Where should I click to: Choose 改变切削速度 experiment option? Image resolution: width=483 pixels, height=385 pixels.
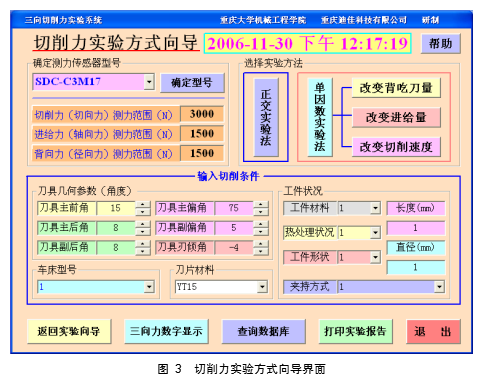(396, 147)
